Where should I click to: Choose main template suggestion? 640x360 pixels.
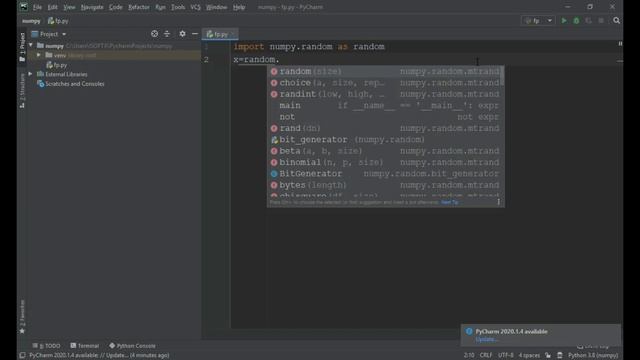tap(385, 106)
